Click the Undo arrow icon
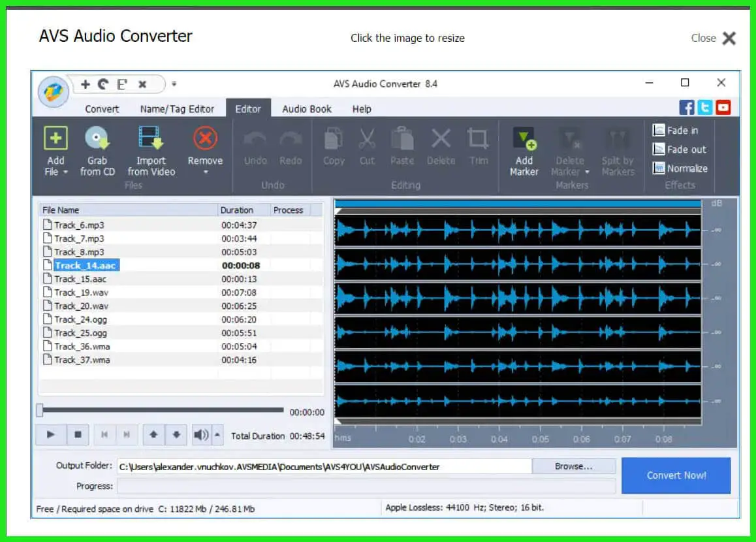 coord(255,139)
